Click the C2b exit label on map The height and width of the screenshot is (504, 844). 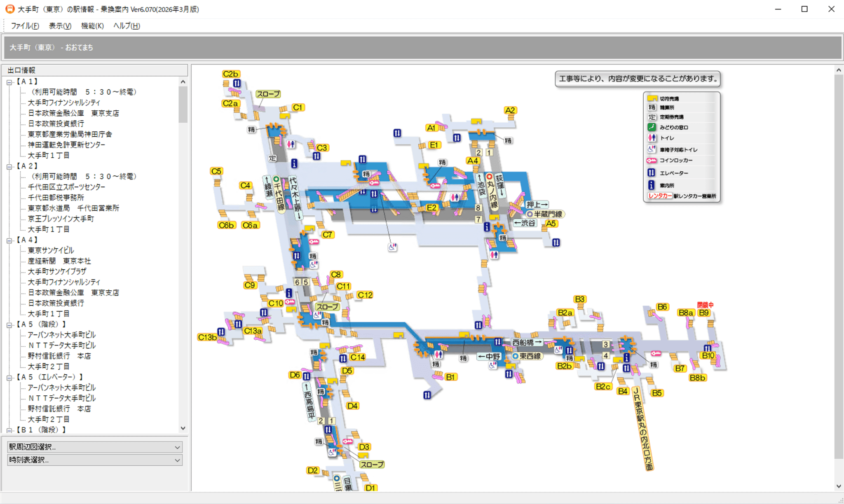230,74
